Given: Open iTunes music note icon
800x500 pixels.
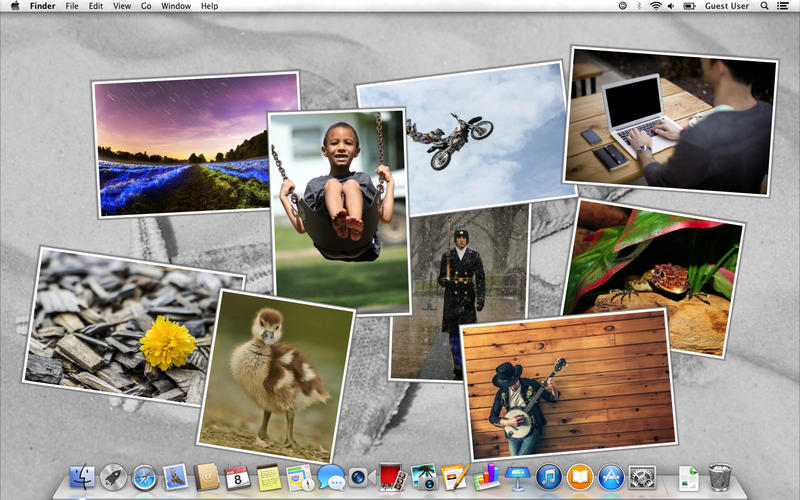Looking at the screenshot, I should (548, 478).
